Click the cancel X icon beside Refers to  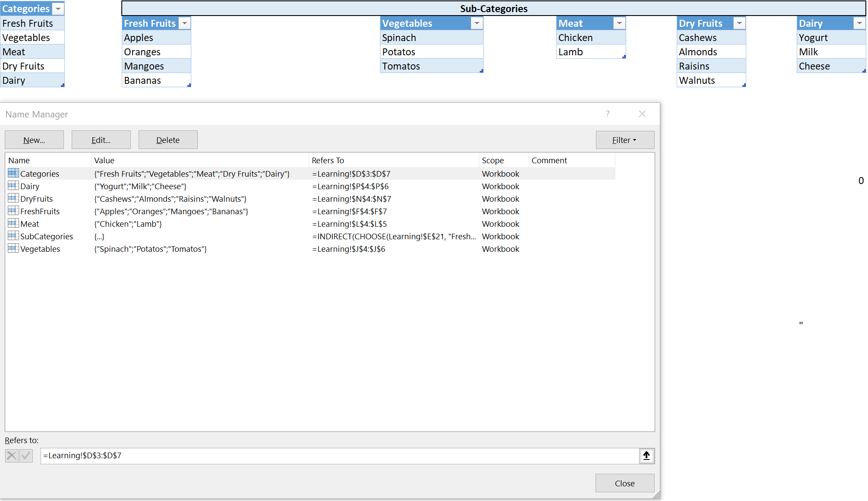12,456
